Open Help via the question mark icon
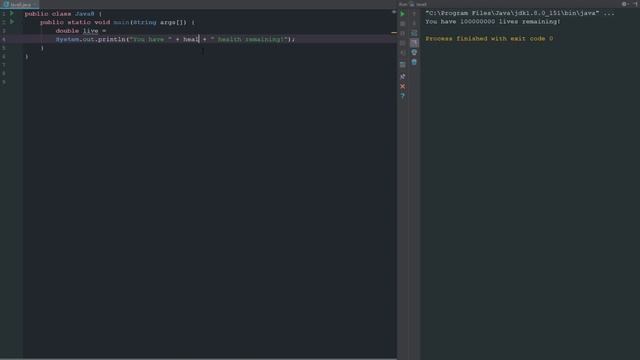 tap(402, 96)
